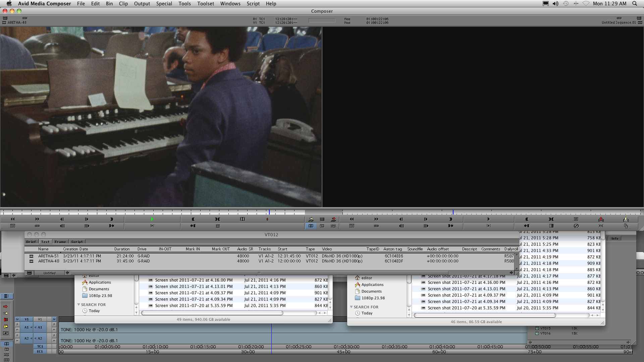Toggle Solo on source track A1
This screenshot has height=362, width=644.
(17, 324)
